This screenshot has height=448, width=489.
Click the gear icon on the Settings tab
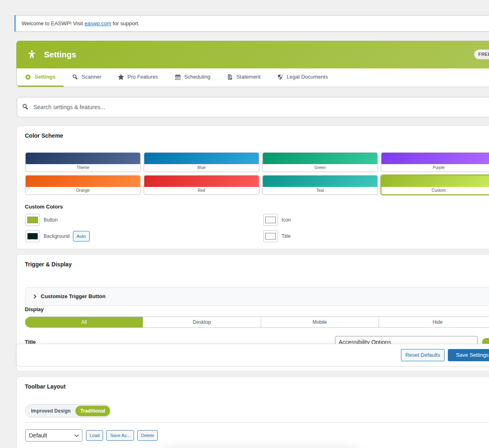(x=28, y=77)
